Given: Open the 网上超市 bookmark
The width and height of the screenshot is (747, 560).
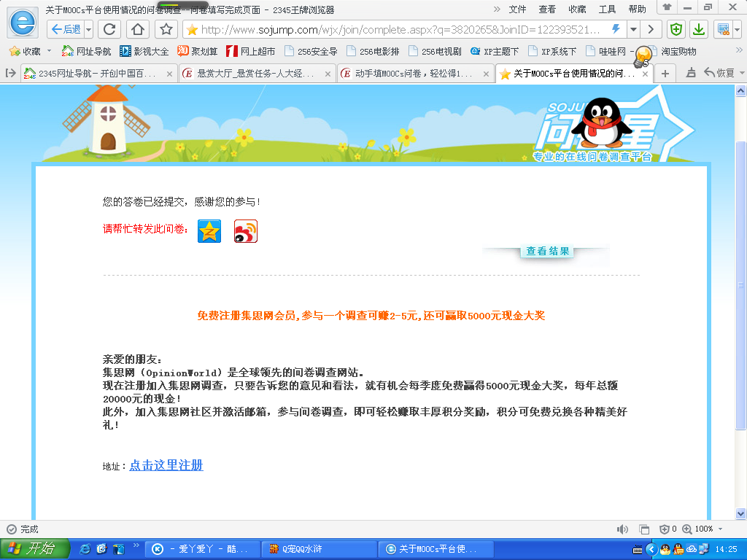Looking at the screenshot, I should click(x=251, y=51).
